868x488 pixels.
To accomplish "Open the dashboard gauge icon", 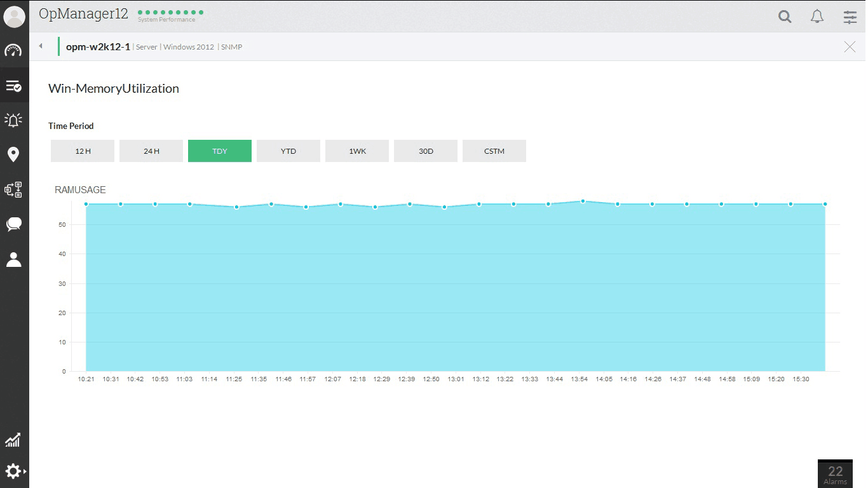I will (x=13, y=50).
